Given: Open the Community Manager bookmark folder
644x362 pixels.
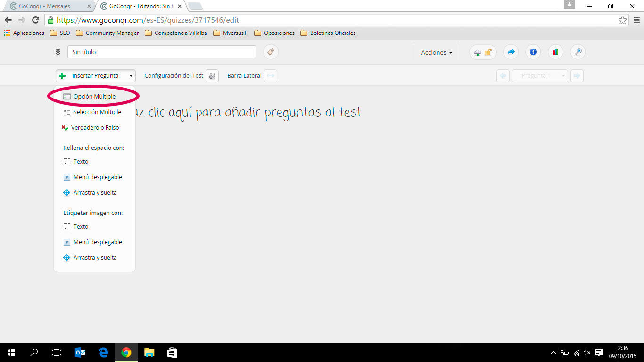Looking at the screenshot, I should point(107,33).
